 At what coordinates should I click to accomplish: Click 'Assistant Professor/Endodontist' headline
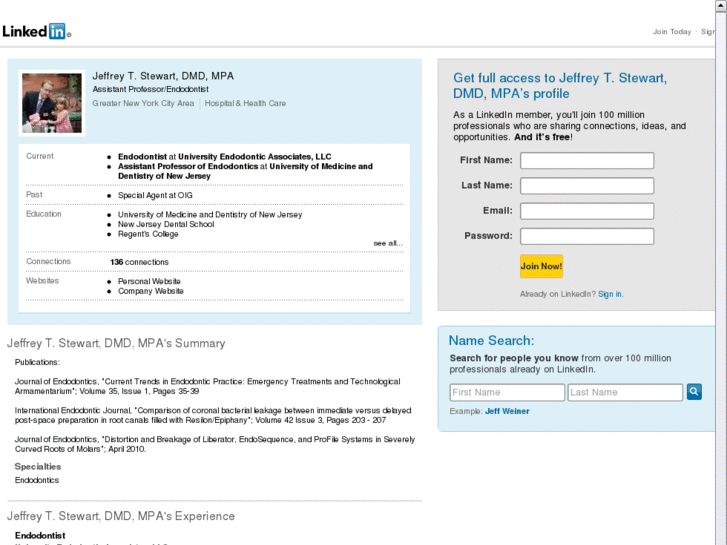pos(150,89)
